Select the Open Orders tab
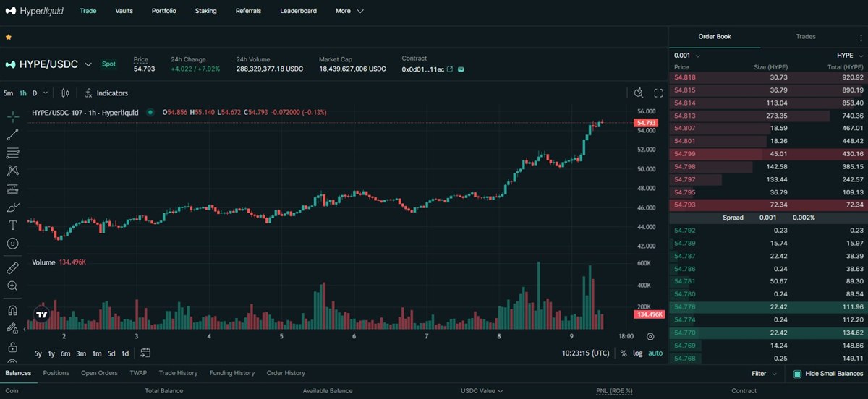Viewport: 868px width, 399px height. coord(99,373)
